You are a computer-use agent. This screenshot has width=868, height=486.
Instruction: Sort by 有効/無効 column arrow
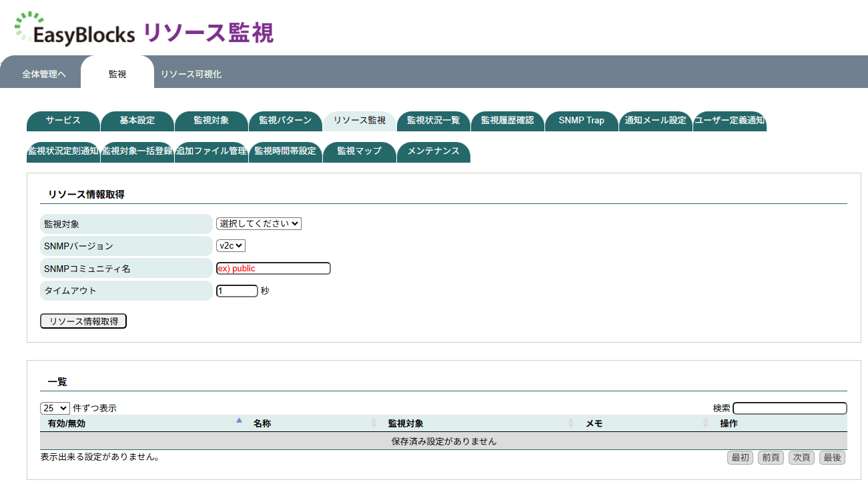tap(239, 421)
